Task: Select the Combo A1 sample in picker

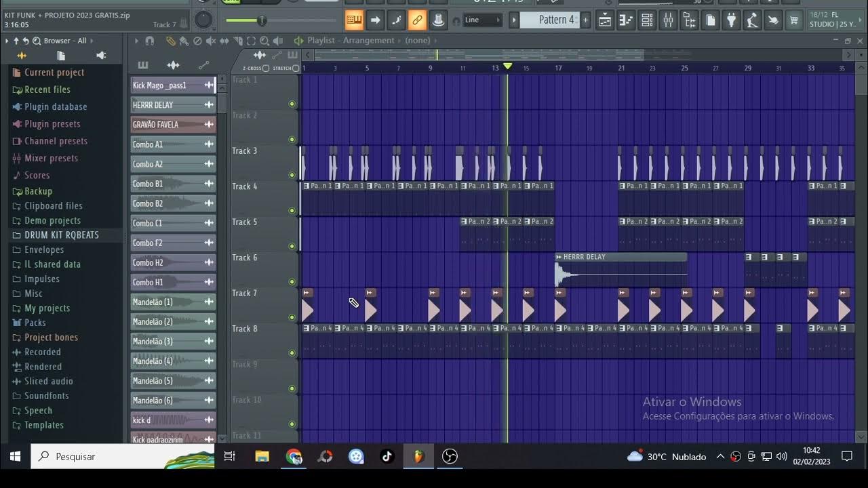Action: (x=173, y=144)
